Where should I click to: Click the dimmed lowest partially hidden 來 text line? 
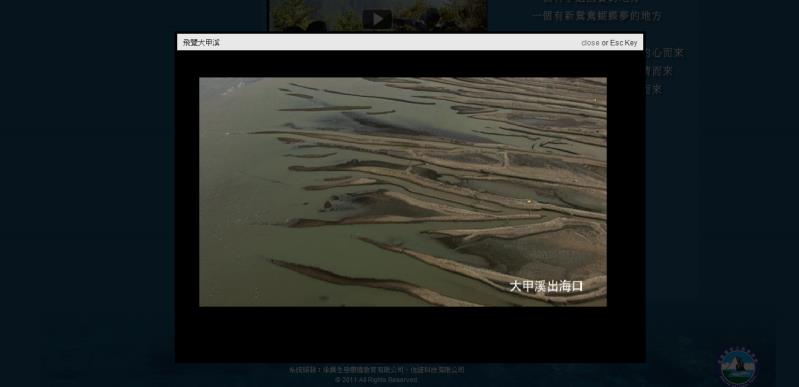pyautogui.click(x=654, y=90)
